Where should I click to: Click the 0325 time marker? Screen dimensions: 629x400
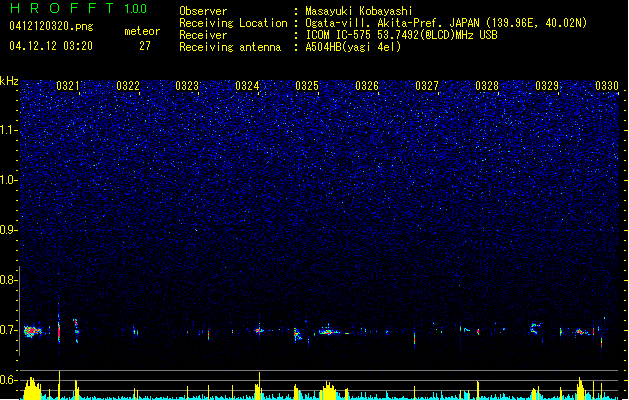pyautogui.click(x=307, y=85)
